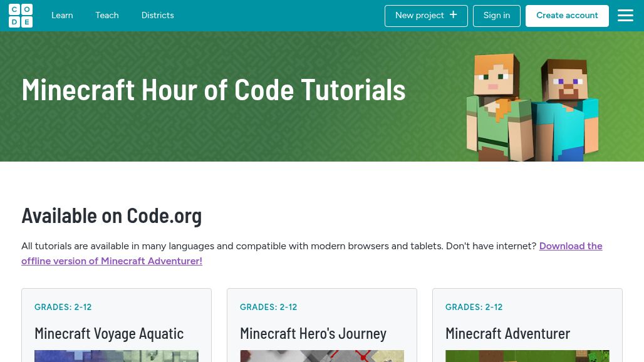Click the Create account button

(x=567, y=16)
